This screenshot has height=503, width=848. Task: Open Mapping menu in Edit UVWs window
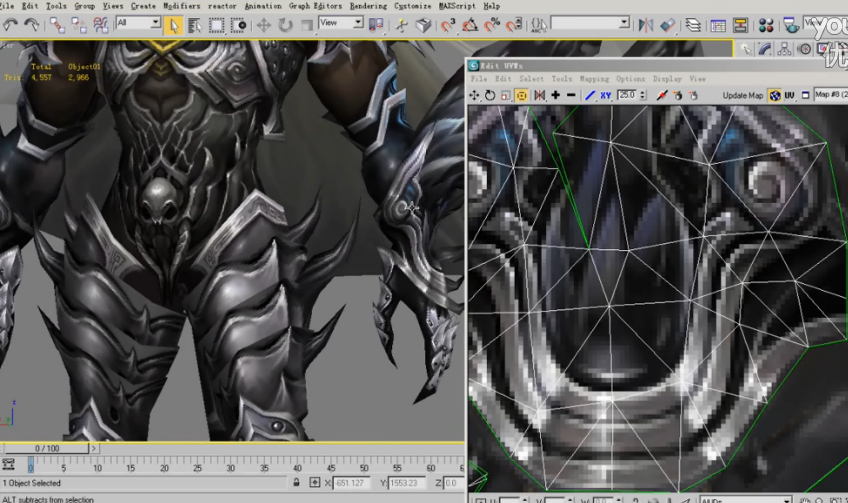(x=594, y=79)
